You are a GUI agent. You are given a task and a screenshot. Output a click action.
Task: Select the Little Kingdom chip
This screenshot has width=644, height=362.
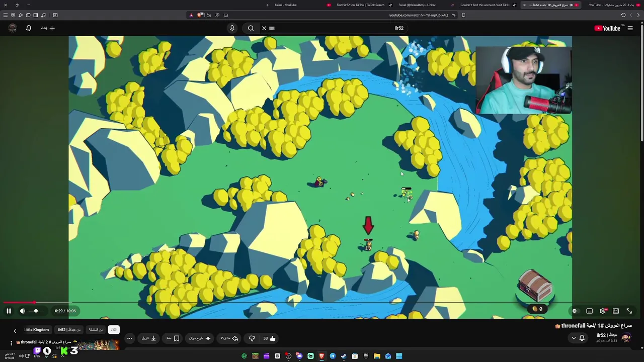(x=37, y=330)
